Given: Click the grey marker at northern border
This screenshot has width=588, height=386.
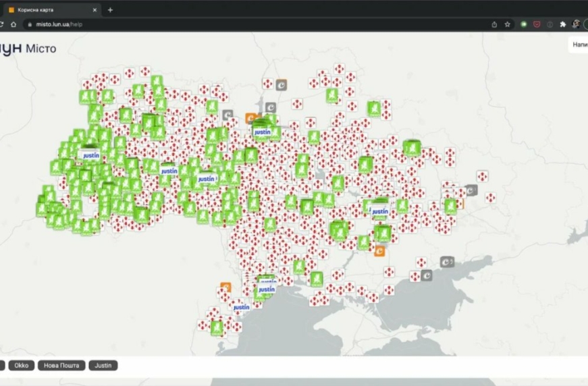Looking at the screenshot, I should (281, 85).
